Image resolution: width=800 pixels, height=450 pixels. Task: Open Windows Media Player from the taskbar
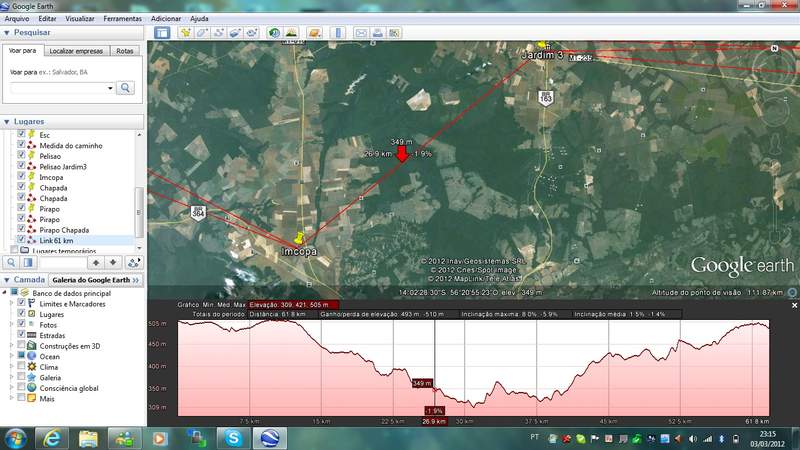pos(160,438)
